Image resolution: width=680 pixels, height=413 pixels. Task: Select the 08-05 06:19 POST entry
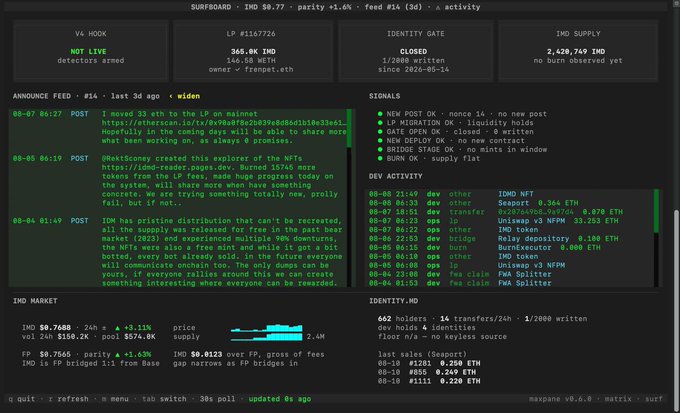pos(180,180)
